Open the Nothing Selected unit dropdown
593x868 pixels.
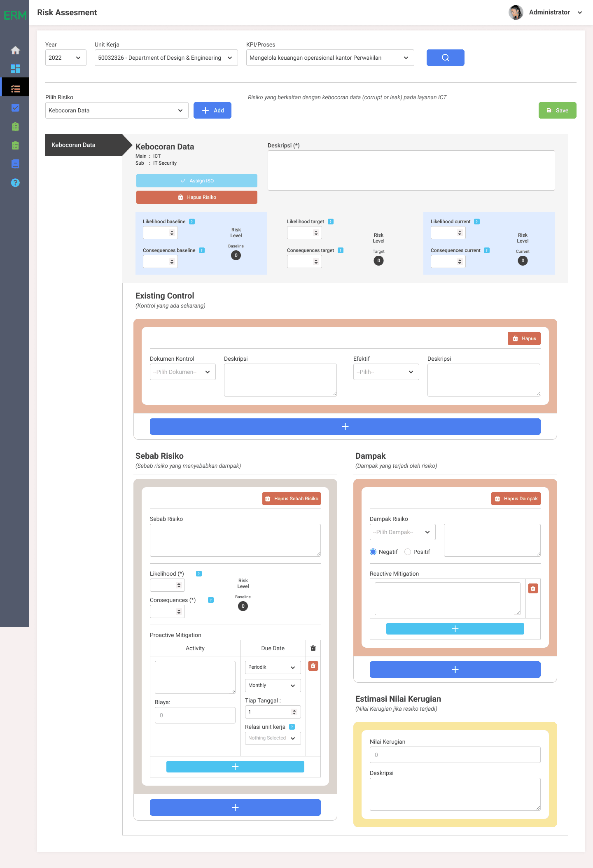pos(273,738)
